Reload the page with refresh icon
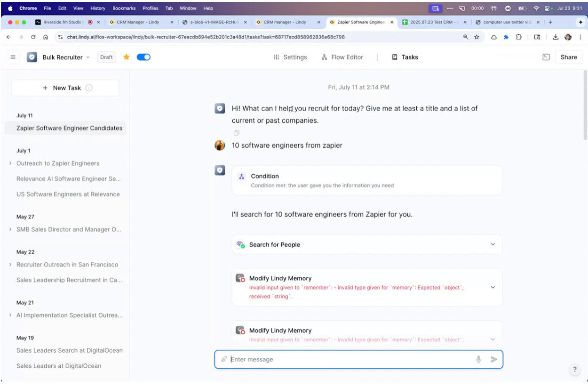588x388 pixels. (x=33, y=37)
